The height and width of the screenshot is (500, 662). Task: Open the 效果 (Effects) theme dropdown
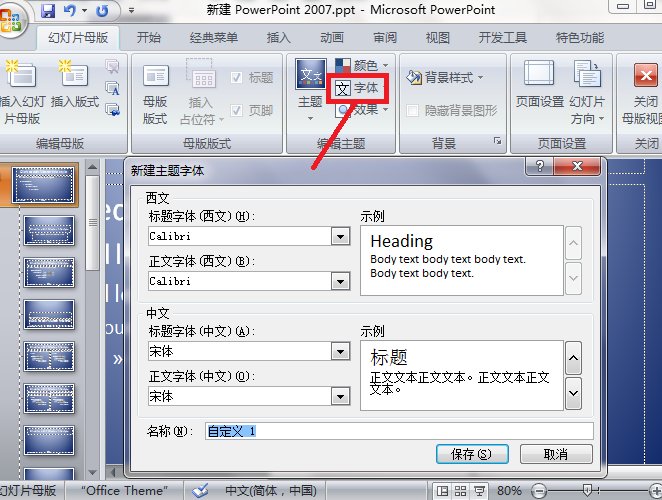click(x=362, y=110)
